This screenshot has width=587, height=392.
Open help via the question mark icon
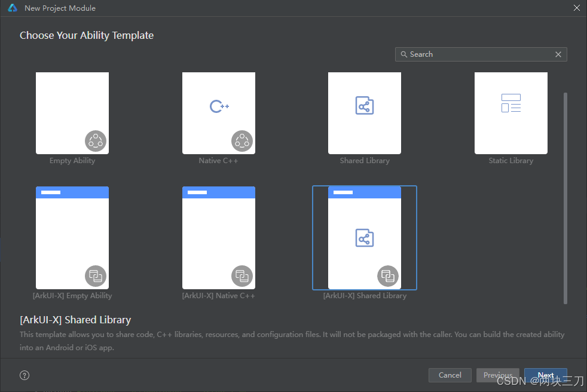(x=25, y=375)
